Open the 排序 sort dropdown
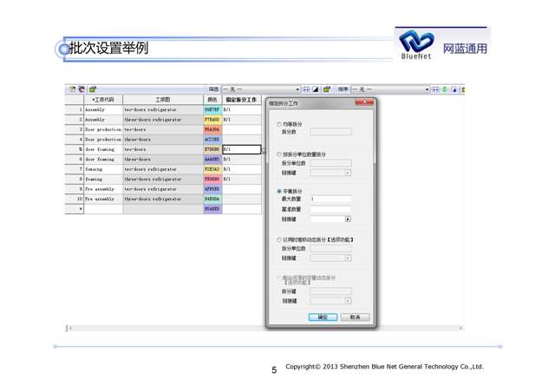555x392 pixels. (427, 89)
